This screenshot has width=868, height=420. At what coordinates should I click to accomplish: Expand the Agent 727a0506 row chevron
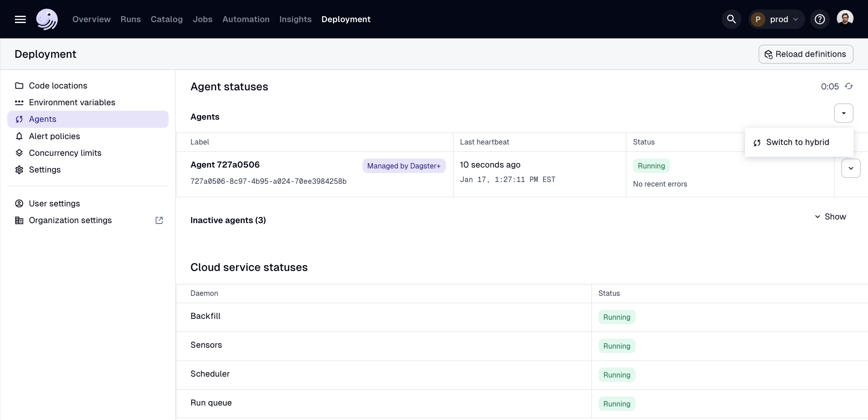click(850, 168)
